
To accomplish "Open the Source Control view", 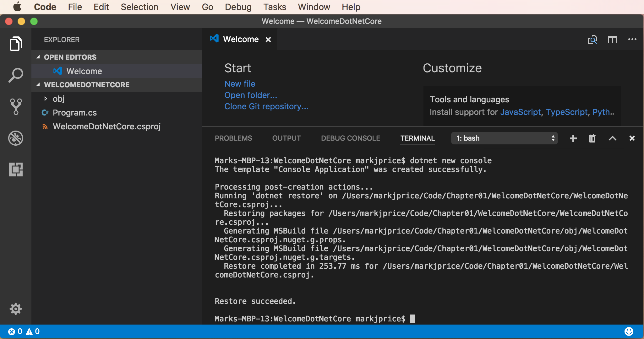I will point(16,107).
